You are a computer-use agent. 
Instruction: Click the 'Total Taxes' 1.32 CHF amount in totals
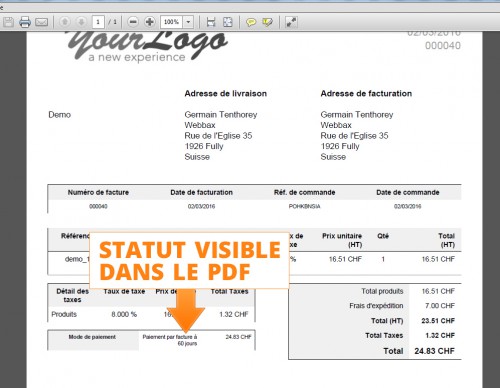440,335
